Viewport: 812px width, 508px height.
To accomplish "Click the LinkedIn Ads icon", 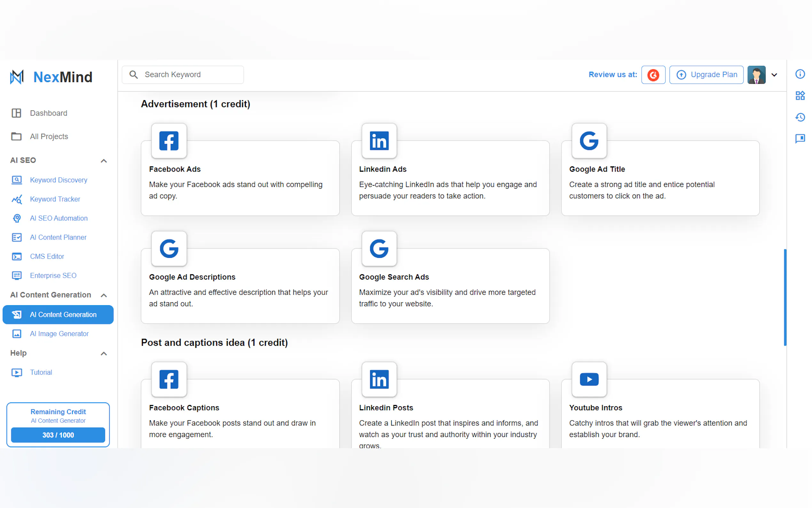I will click(x=379, y=141).
